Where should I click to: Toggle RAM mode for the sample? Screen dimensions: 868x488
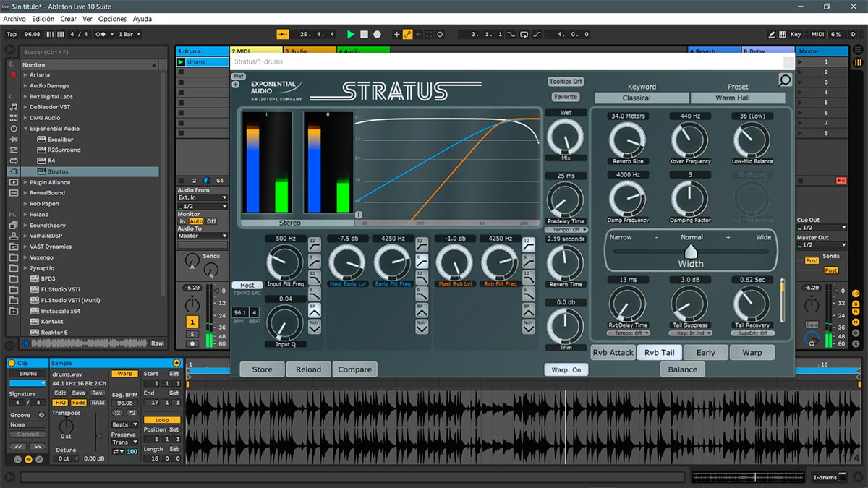(x=98, y=403)
